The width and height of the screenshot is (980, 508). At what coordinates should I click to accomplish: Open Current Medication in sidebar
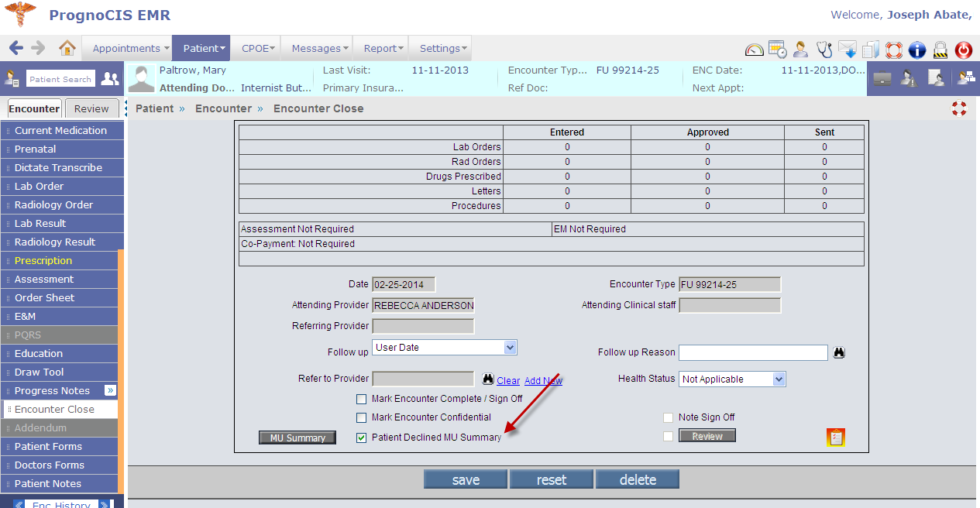[x=62, y=131]
